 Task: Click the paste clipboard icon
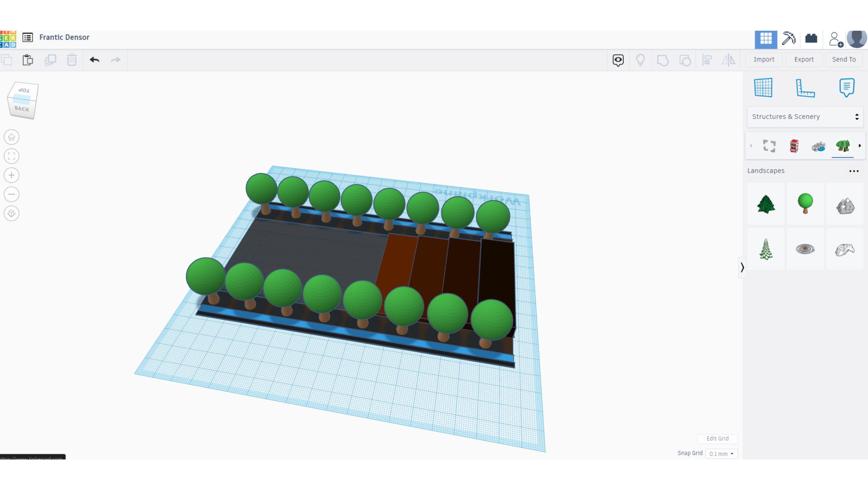click(28, 60)
